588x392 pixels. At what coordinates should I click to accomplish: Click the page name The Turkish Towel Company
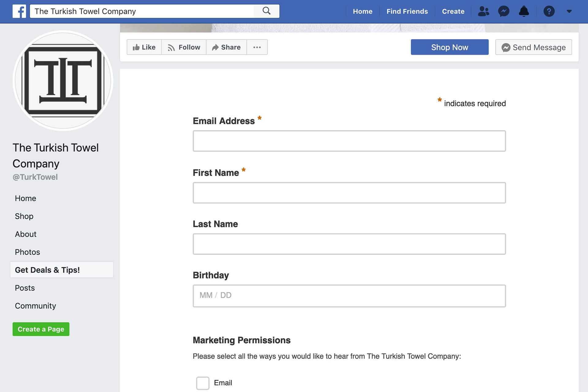56,156
